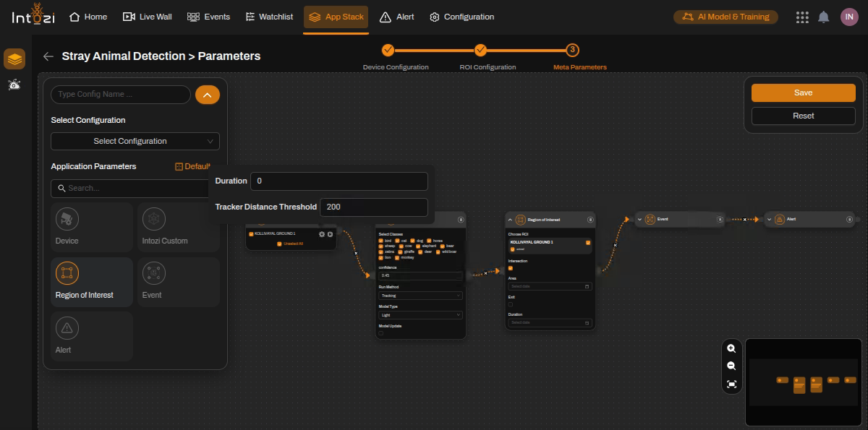The height and width of the screenshot is (430, 868).
Task: Open the Alert tab in top navigation
Action: tap(397, 17)
